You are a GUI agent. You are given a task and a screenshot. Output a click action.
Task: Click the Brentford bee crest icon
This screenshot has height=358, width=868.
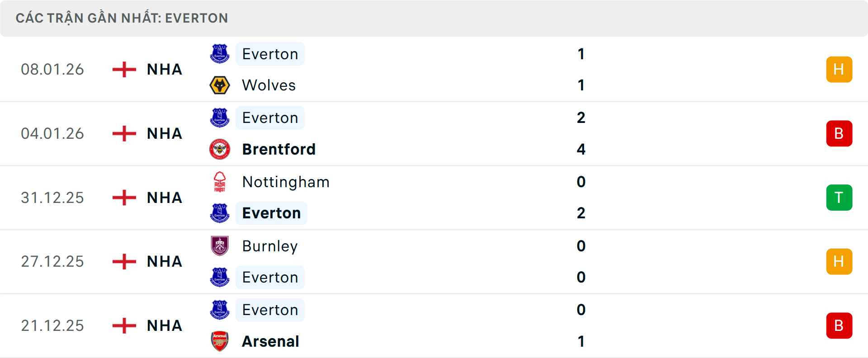pos(220,149)
